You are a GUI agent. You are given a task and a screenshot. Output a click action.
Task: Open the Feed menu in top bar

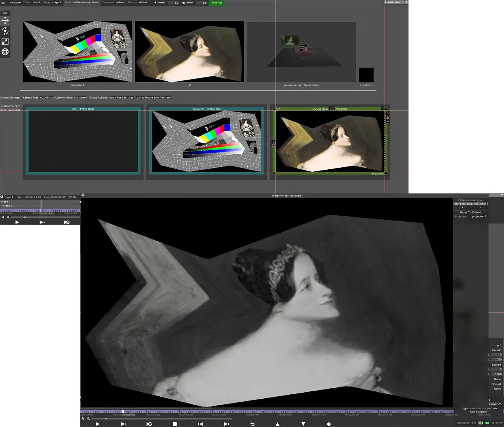pos(67,2)
